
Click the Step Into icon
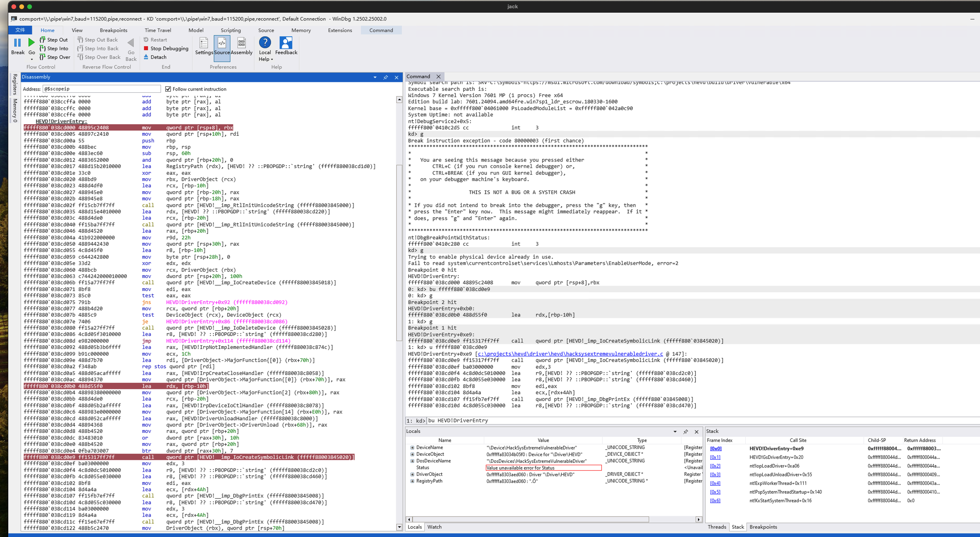pyautogui.click(x=43, y=48)
